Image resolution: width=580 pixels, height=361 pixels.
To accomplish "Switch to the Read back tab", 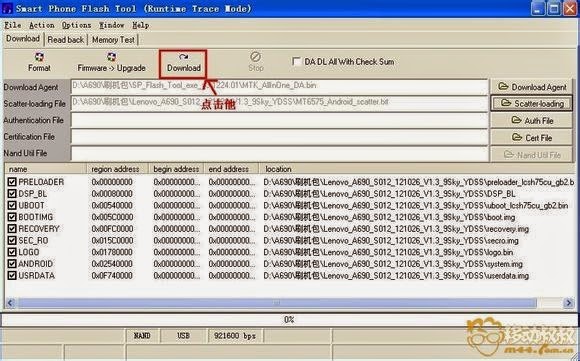I will pyautogui.click(x=65, y=40).
